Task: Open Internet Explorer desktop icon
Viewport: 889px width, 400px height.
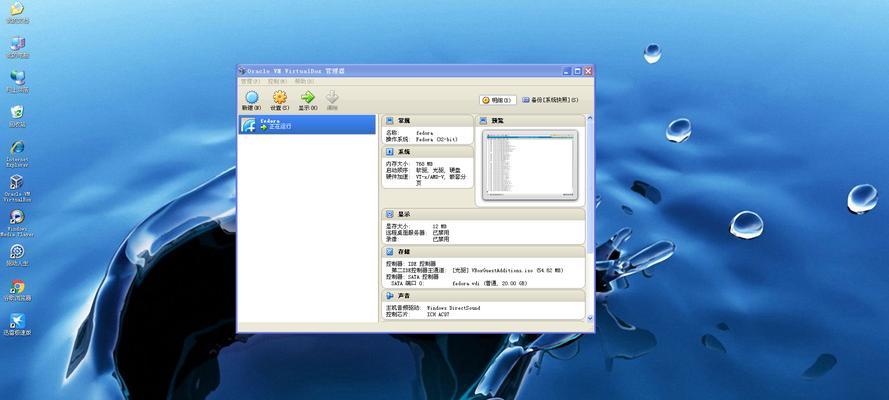Action: 17,147
